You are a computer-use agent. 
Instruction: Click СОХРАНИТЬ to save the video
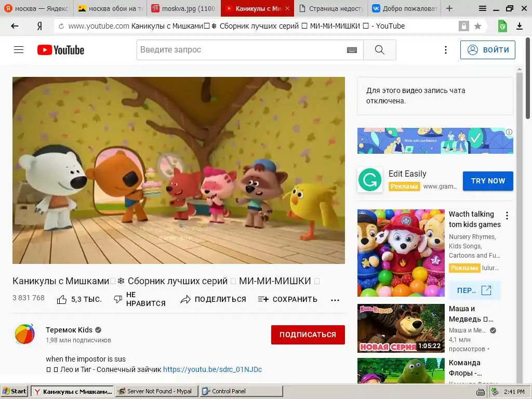288,299
